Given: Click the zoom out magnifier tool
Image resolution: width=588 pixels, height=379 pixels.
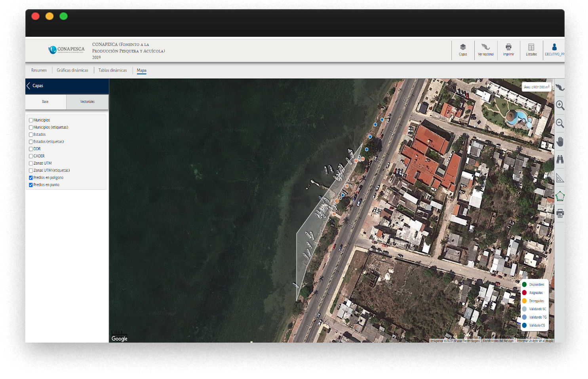Looking at the screenshot, I should [x=560, y=123].
